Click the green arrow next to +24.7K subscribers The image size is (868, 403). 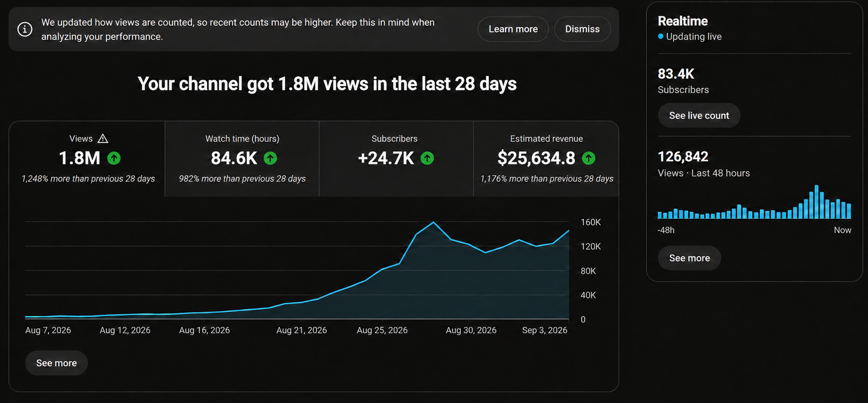[x=427, y=158]
